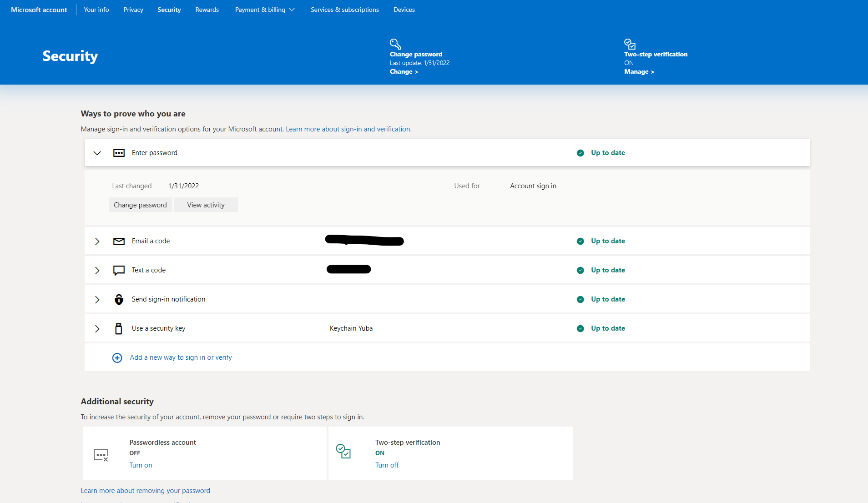Go to the Privacy tab

pyautogui.click(x=133, y=10)
